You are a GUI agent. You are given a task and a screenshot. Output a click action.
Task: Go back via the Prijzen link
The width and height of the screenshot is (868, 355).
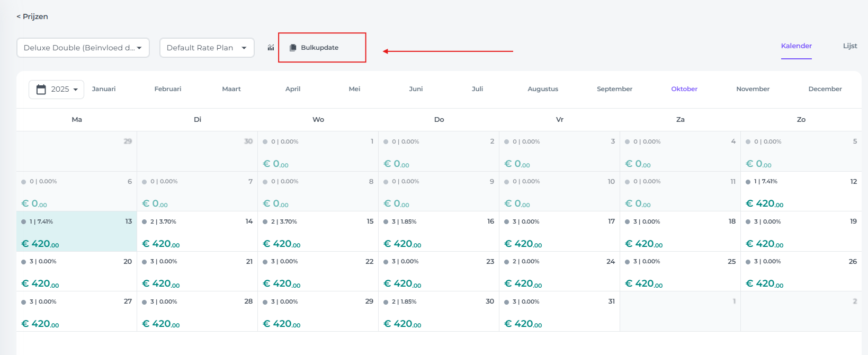coord(32,16)
